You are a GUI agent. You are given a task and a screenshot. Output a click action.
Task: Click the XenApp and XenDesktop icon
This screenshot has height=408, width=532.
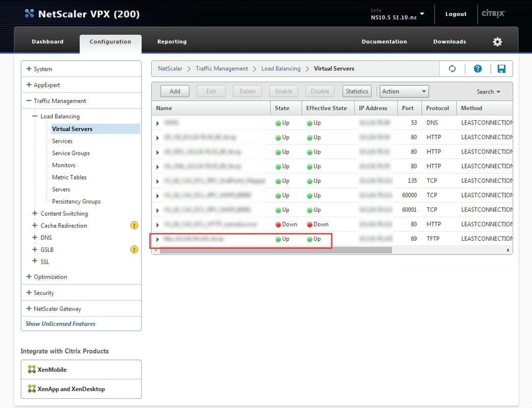pos(32,389)
